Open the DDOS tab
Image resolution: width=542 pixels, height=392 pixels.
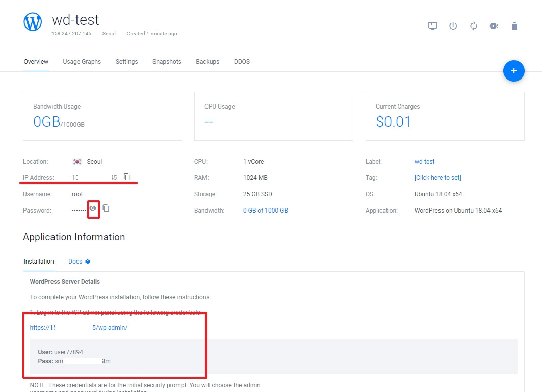click(x=242, y=62)
